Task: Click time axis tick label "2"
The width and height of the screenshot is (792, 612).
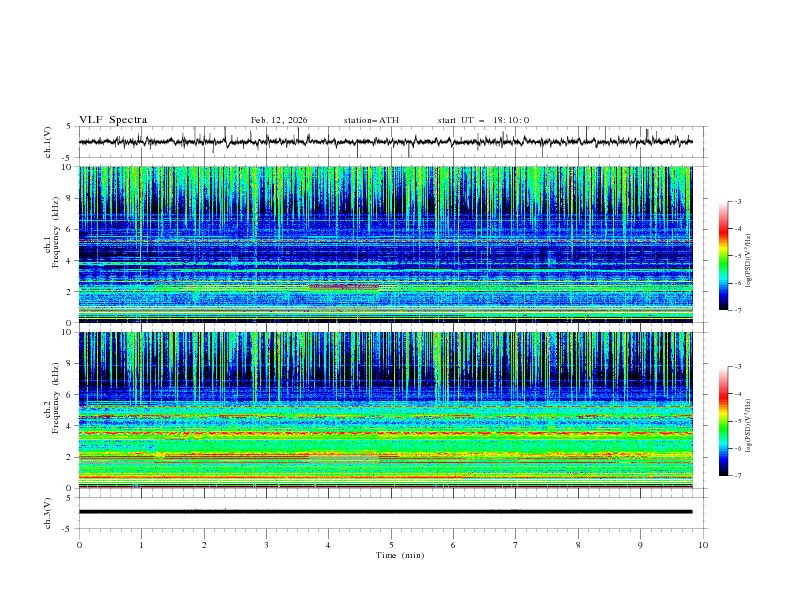Action: (x=204, y=545)
